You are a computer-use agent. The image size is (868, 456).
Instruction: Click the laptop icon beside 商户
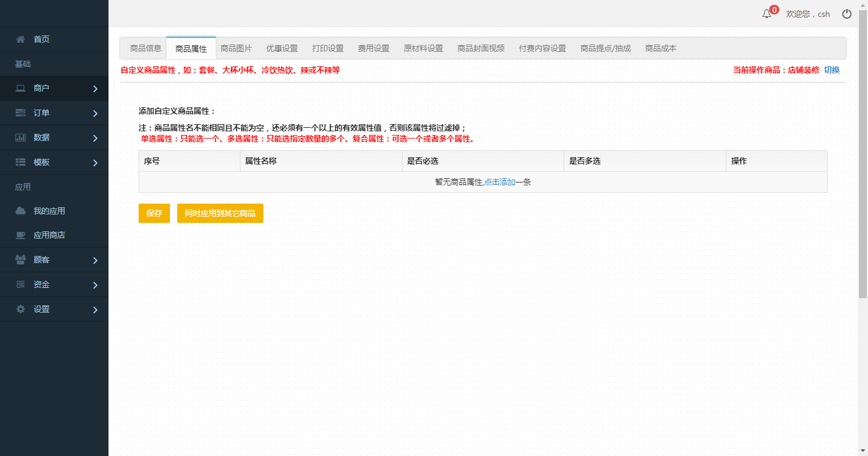(20, 89)
